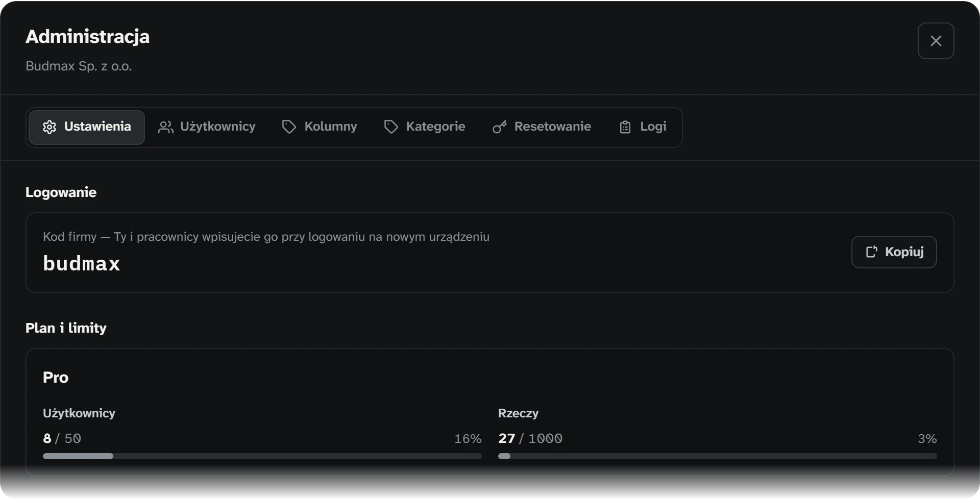
Task: Select the company code text budmax
Action: (x=82, y=264)
